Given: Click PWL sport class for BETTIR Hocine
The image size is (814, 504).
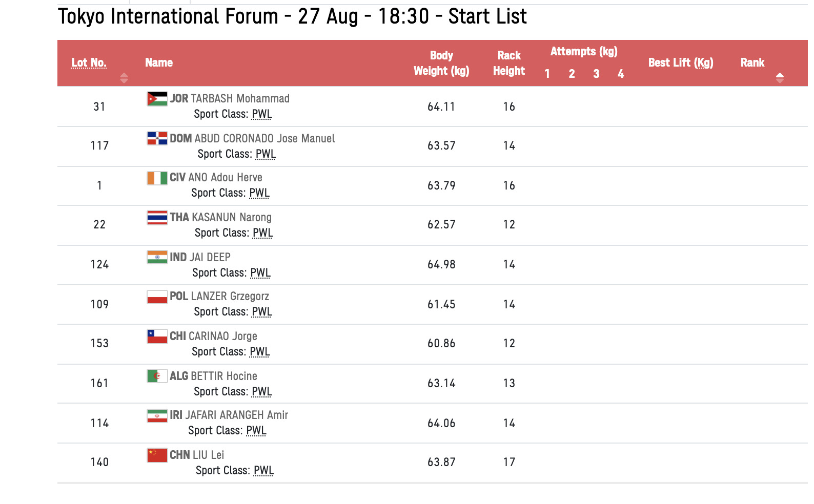Looking at the screenshot, I should coord(262,392).
